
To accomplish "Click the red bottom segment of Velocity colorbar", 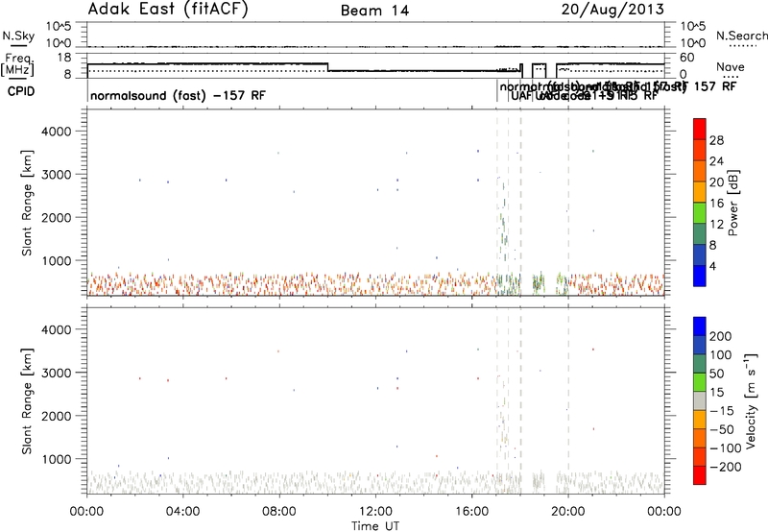I will pyautogui.click(x=700, y=475).
